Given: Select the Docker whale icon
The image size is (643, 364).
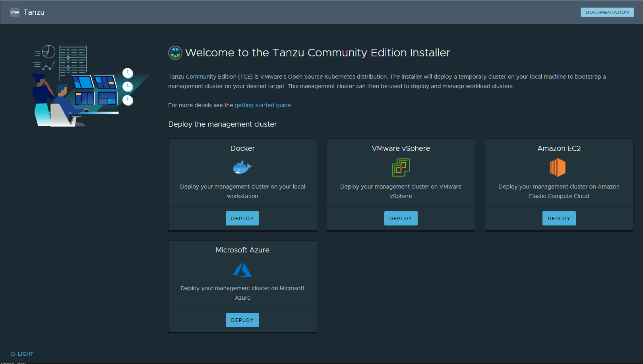Looking at the screenshot, I should 242,167.
